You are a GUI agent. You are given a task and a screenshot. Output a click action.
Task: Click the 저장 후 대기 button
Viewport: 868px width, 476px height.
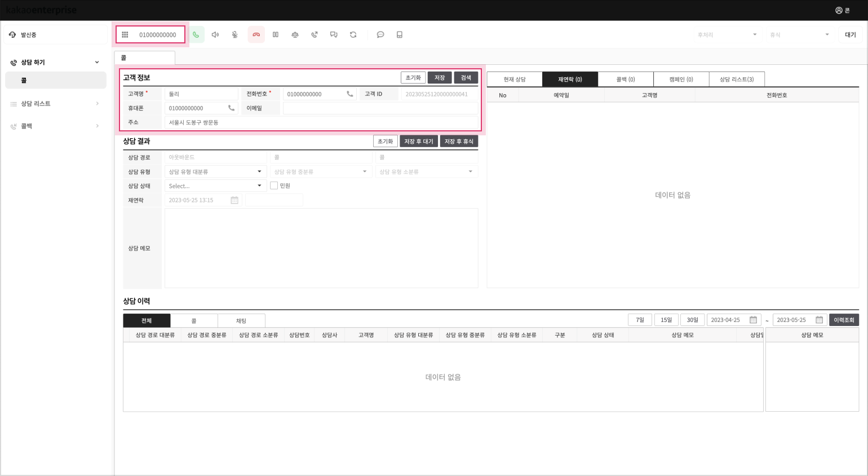418,142
